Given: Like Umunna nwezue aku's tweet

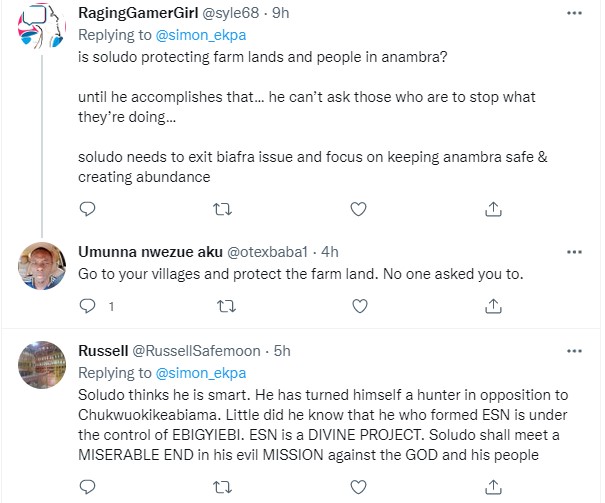Looking at the screenshot, I should pyautogui.click(x=359, y=306).
